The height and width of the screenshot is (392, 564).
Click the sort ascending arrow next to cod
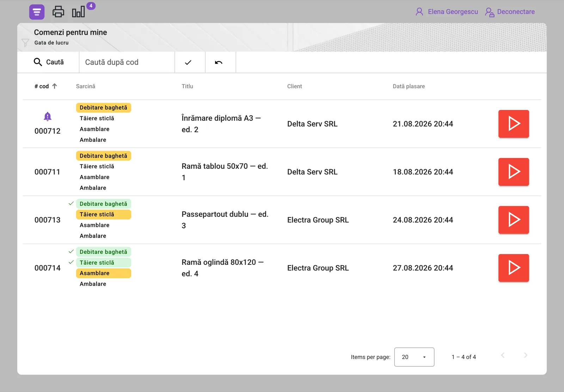tap(55, 86)
